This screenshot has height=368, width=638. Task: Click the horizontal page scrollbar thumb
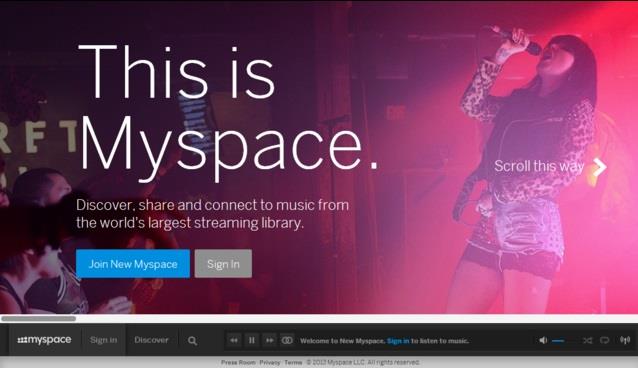point(39,318)
